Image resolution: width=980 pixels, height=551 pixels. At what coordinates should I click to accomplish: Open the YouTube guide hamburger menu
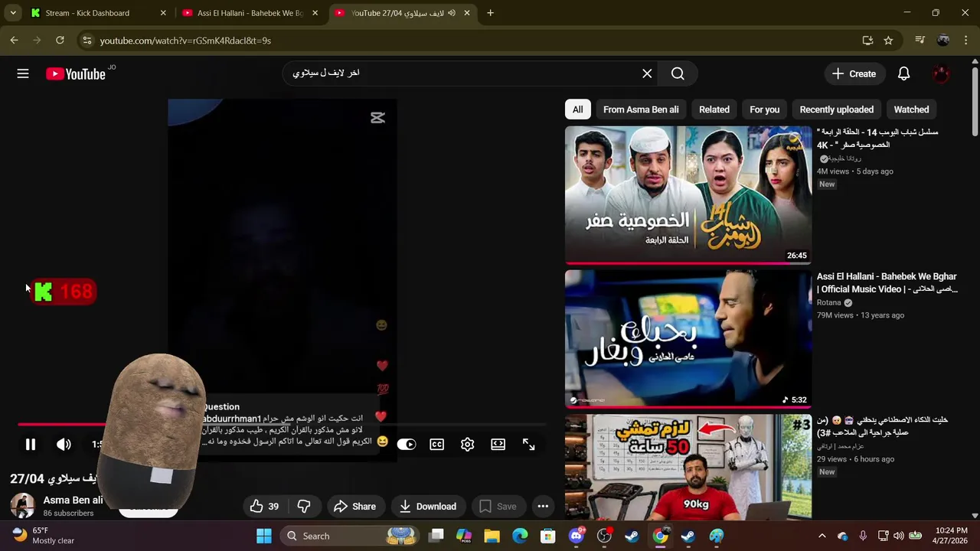23,73
